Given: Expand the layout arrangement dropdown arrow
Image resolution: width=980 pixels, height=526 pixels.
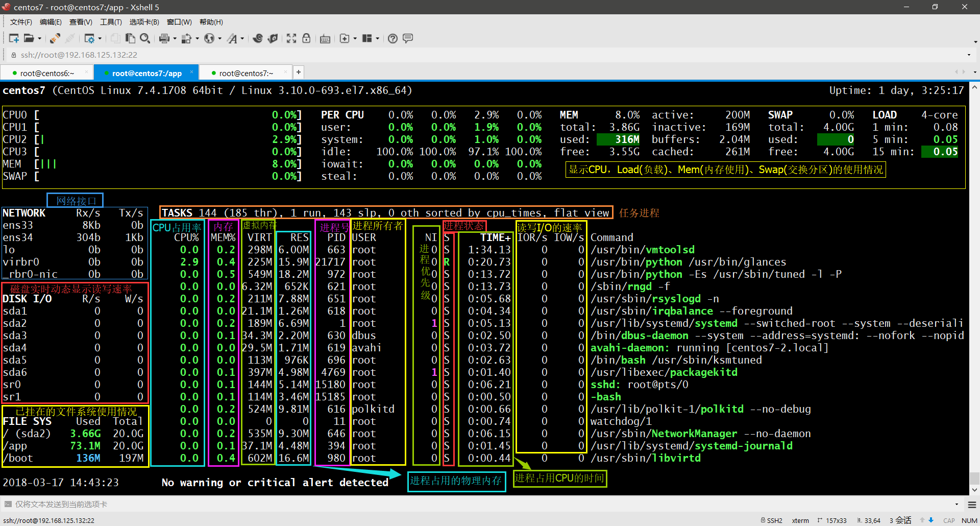Looking at the screenshot, I should point(377,38).
